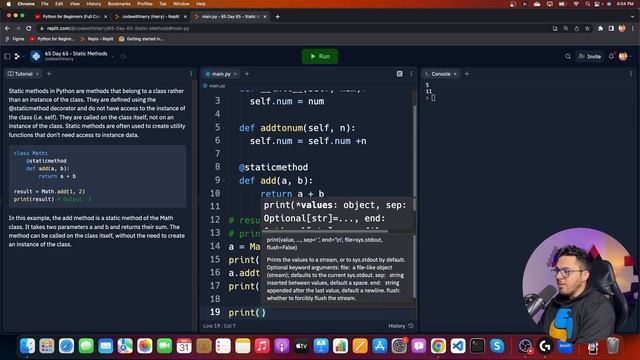
Task: Open Replit user avatar menu
Action: click(623, 56)
